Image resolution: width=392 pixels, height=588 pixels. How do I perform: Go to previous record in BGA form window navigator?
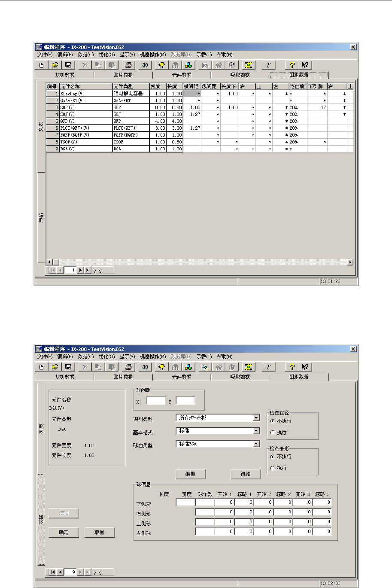click(61, 572)
